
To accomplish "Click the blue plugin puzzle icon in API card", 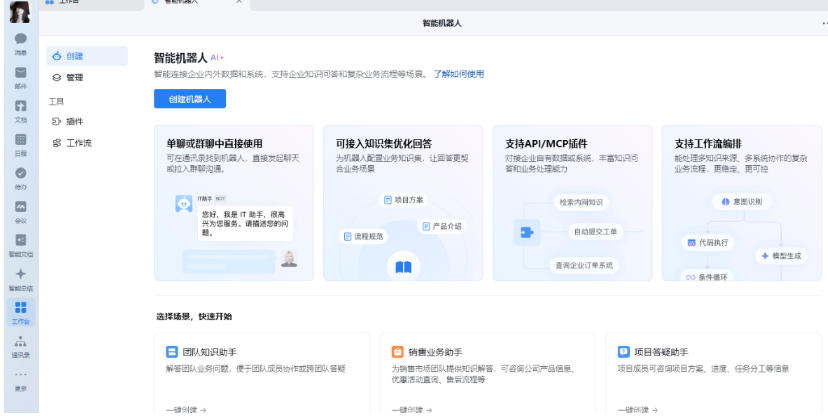I will pos(527,232).
